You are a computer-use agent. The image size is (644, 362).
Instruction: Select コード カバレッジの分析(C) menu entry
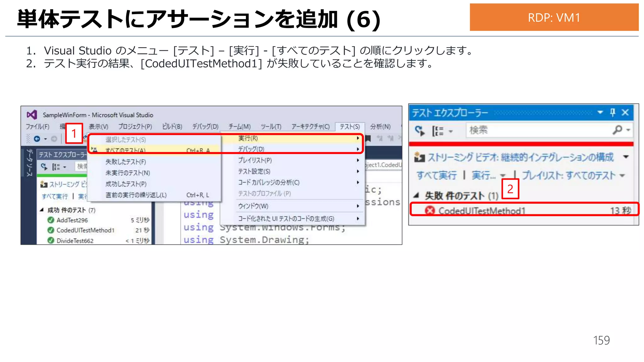tap(292, 182)
